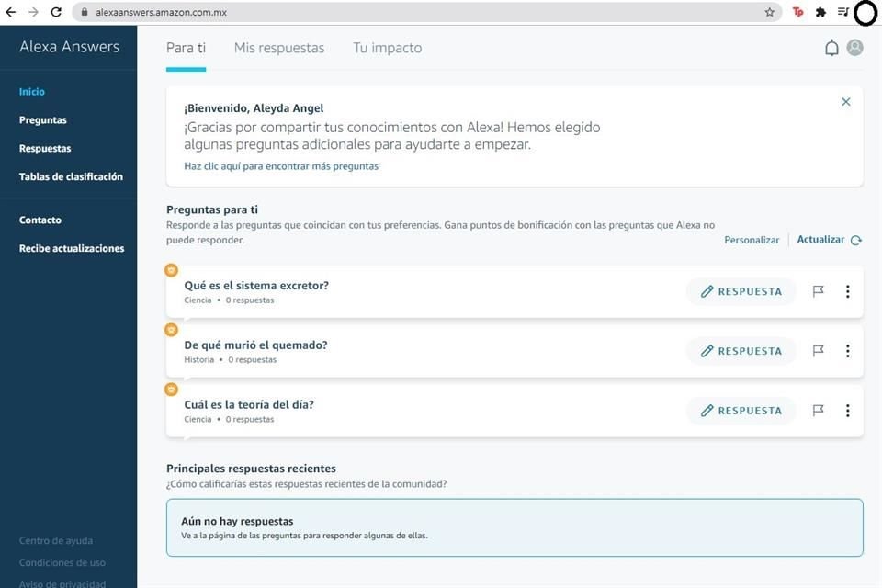Viewport: 882px width, 588px height.
Task: Open the Tampermonkey extension icon
Action: pos(797,14)
